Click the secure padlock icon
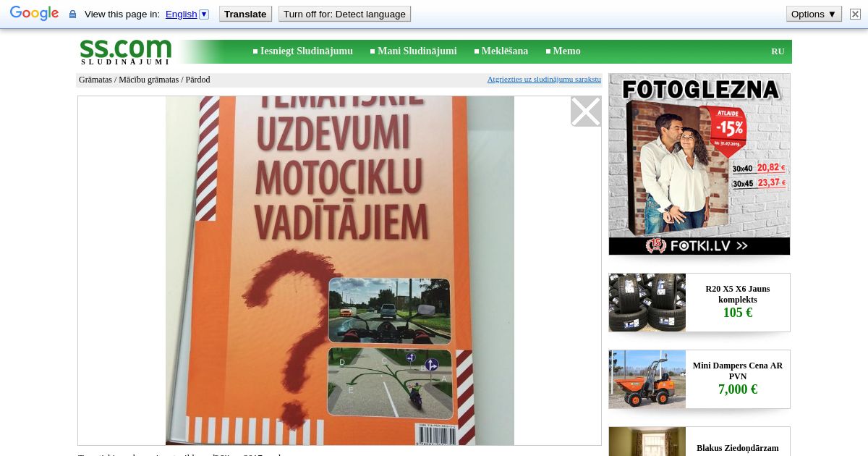Screen dimensions: 868x456 (x=72, y=14)
